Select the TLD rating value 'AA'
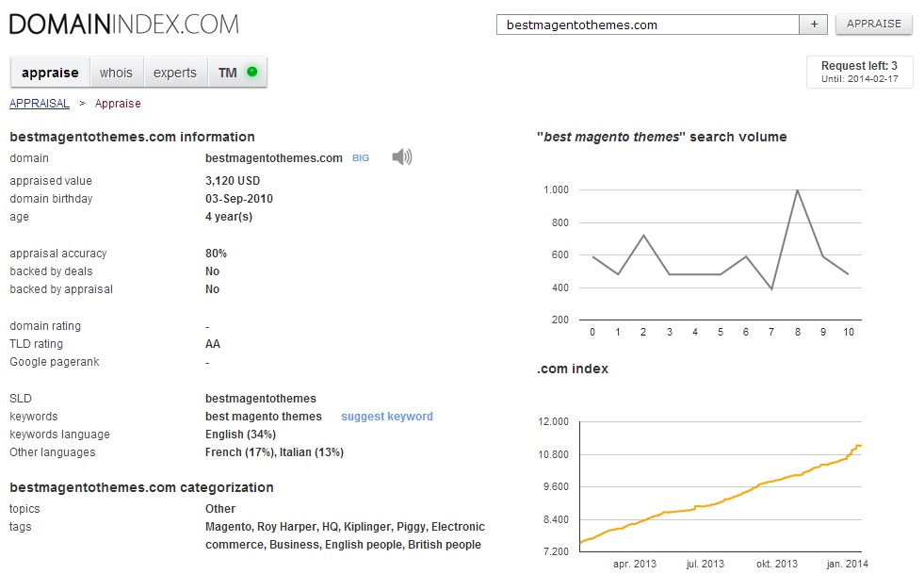The height and width of the screenshot is (574, 924). (213, 344)
